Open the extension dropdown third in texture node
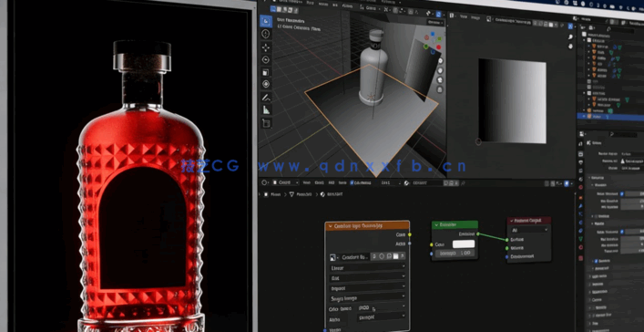 pos(368,288)
